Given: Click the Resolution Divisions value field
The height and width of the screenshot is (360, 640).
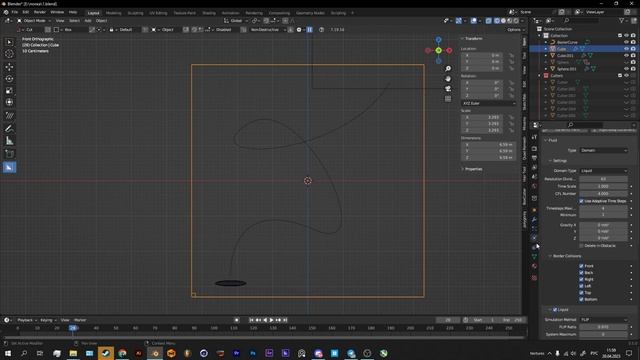Looking at the screenshot, I should [x=603, y=179].
